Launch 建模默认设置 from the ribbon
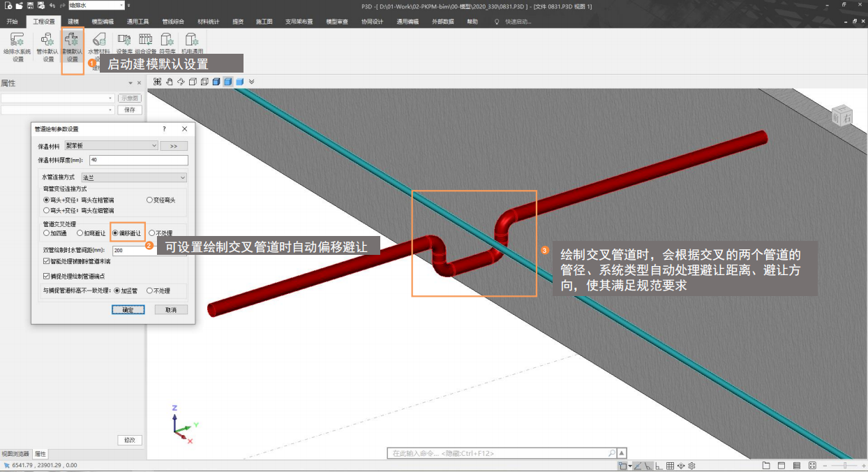868x472 pixels. (x=72, y=45)
